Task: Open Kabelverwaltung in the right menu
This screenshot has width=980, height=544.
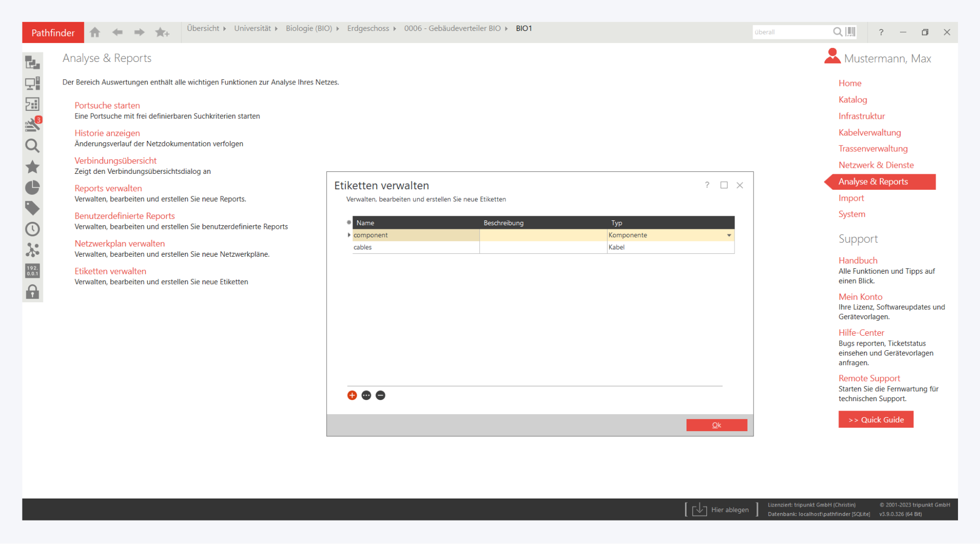Action: pyautogui.click(x=869, y=132)
